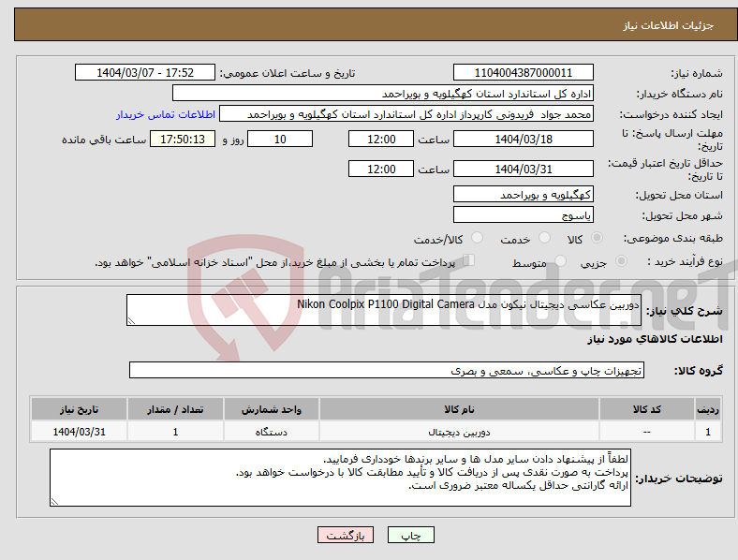
Task: Click the price validity time 12:00 field
Action: click(381, 169)
